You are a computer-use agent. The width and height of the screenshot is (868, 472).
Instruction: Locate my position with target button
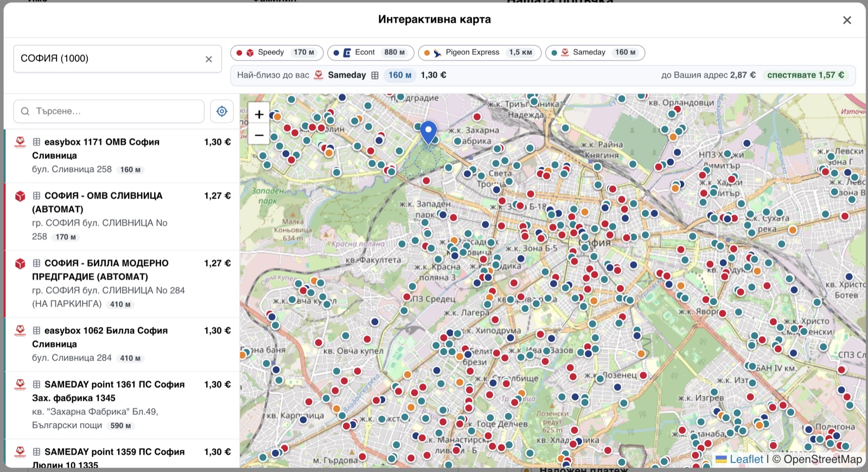point(222,111)
